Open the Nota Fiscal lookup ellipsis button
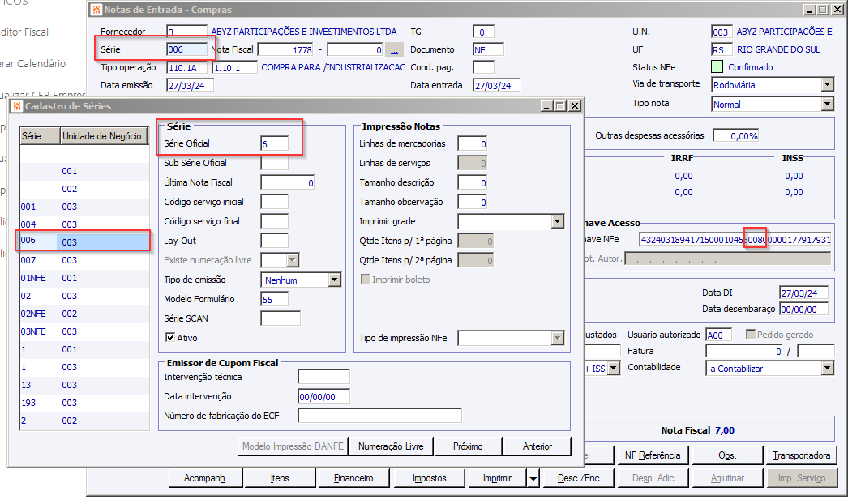848x504 pixels. pos(394,49)
